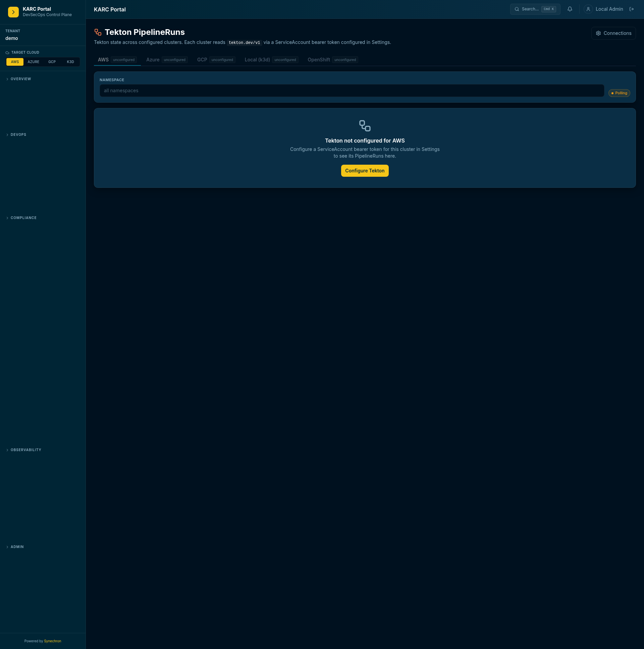
Task: Switch to the AWS cluster tab
Action: pyautogui.click(x=117, y=60)
